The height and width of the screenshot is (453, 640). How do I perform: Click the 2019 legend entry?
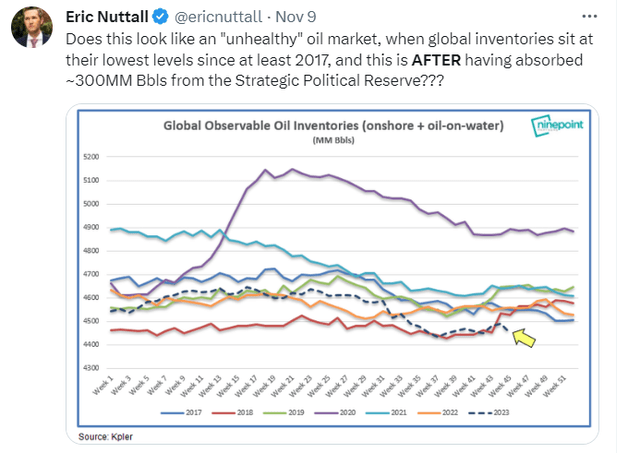coord(284,413)
